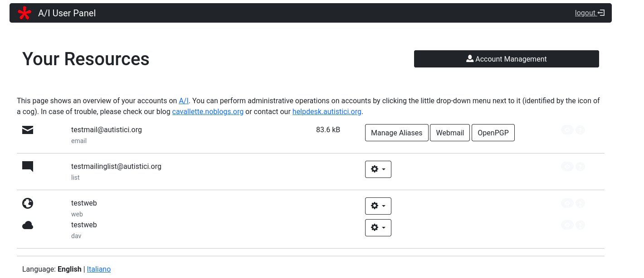This screenshot has height=278, width=644.
Task: Toggle the faded eye icon in email row
Action: click(567, 130)
